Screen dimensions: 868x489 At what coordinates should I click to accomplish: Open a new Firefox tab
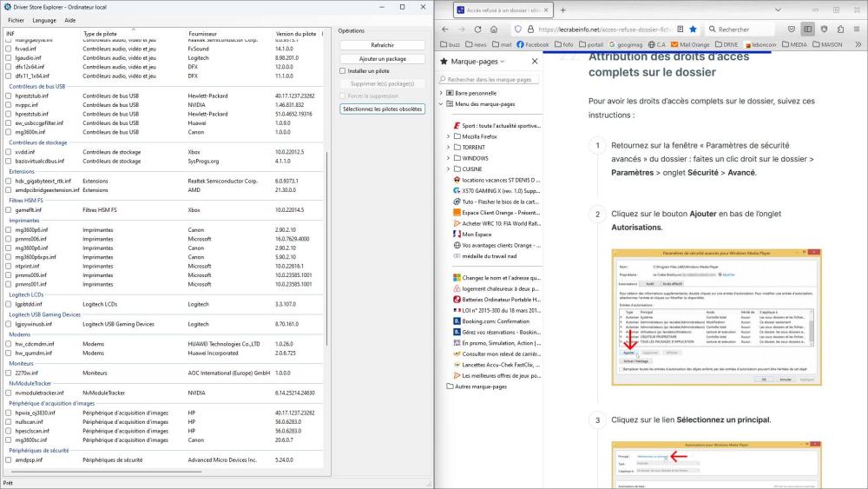(562, 10)
